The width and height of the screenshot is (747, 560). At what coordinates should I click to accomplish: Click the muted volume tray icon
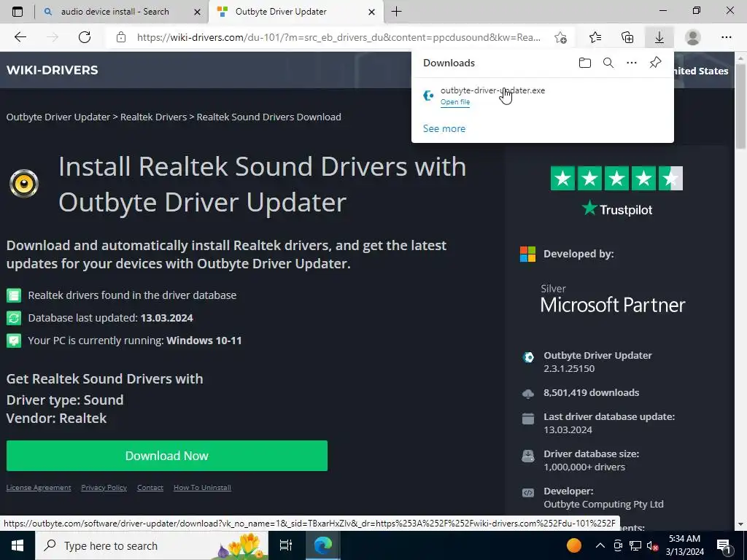653,545
